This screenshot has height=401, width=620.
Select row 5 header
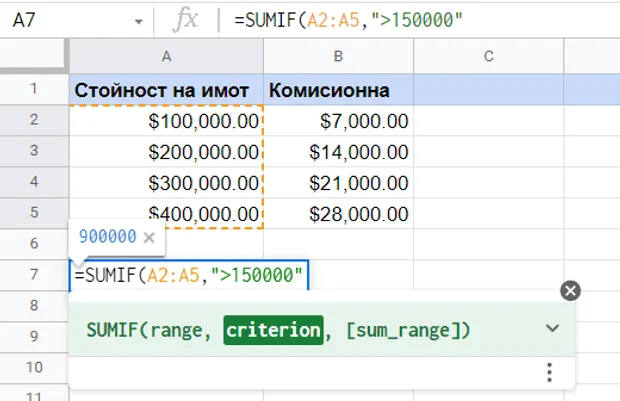tap(34, 212)
